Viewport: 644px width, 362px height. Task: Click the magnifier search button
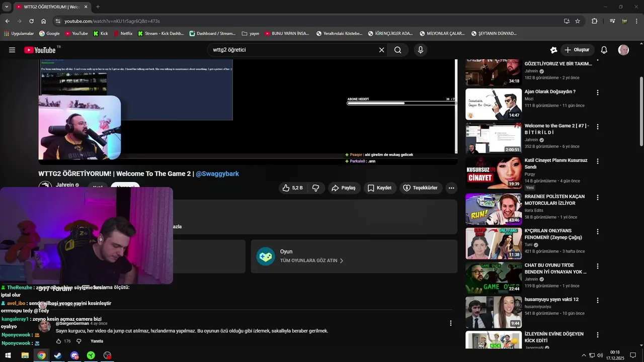398,50
